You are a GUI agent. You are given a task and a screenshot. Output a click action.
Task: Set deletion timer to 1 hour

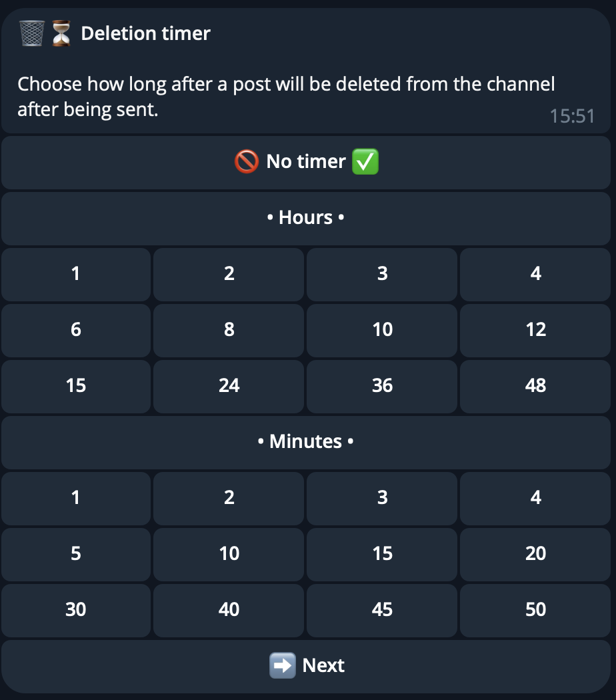[x=76, y=274]
